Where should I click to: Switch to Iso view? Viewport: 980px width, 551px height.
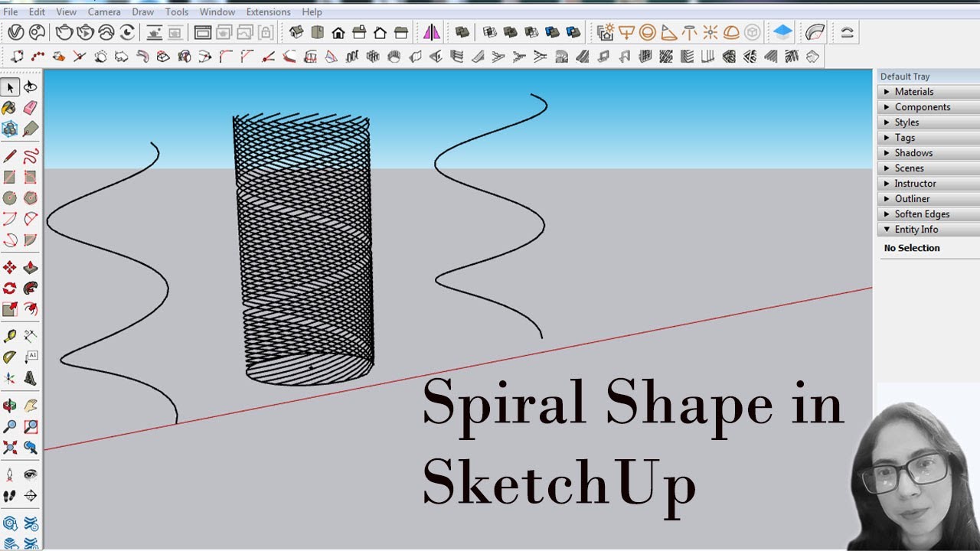click(x=296, y=32)
